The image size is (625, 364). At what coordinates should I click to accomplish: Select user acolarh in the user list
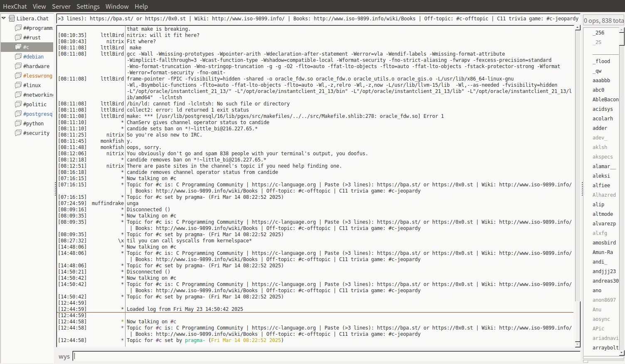[x=603, y=118]
